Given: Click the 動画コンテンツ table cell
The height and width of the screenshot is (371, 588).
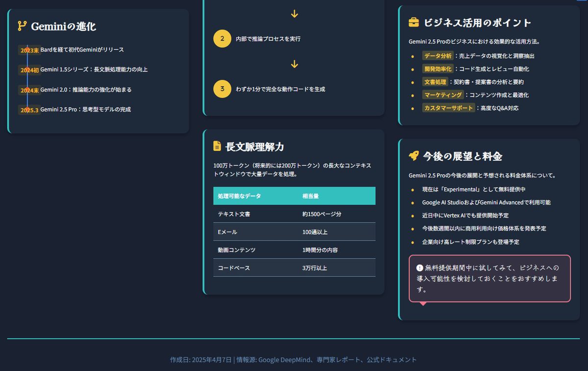Looking at the screenshot, I should (x=256, y=250).
